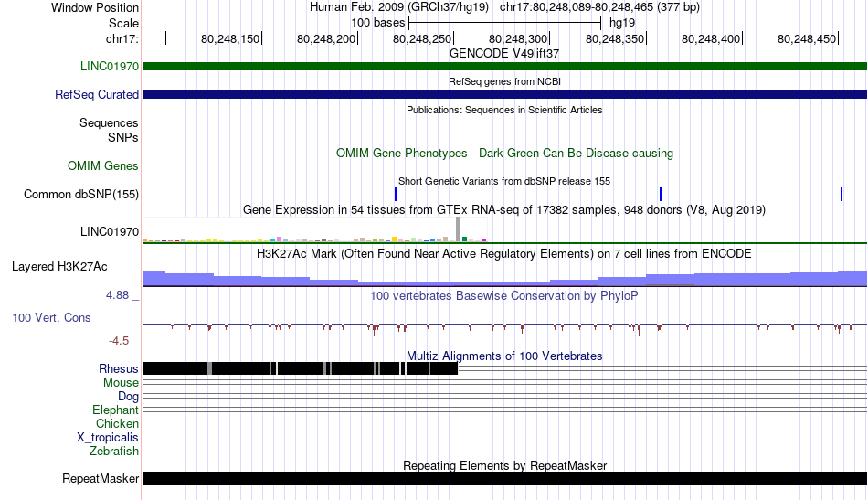868x500 pixels.
Task: Open the LINC01970 GENCODE track label
Action: pos(109,67)
